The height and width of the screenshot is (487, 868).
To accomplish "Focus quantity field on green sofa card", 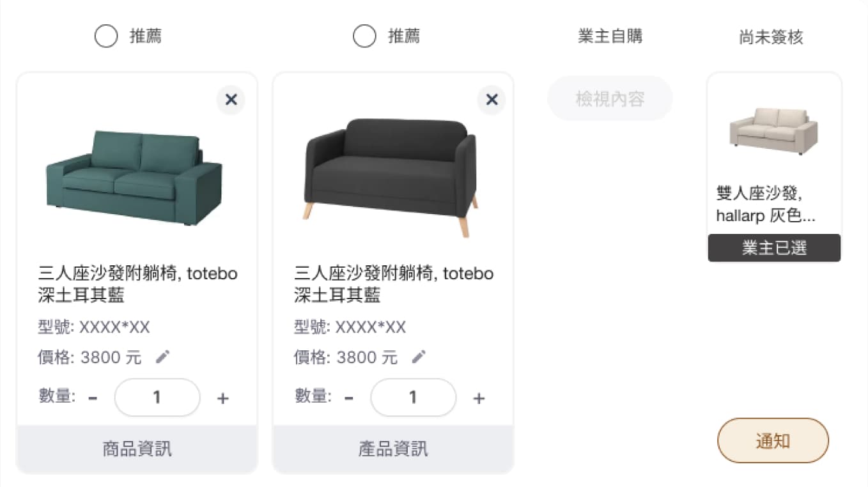I will [x=157, y=398].
